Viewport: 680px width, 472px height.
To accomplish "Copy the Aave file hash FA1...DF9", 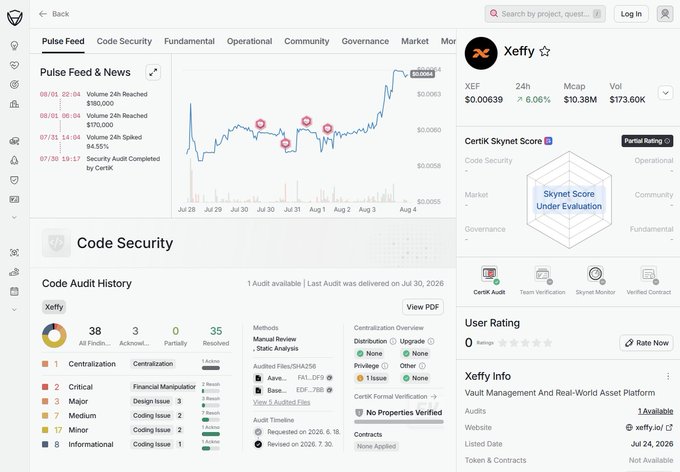I will pos(330,378).
